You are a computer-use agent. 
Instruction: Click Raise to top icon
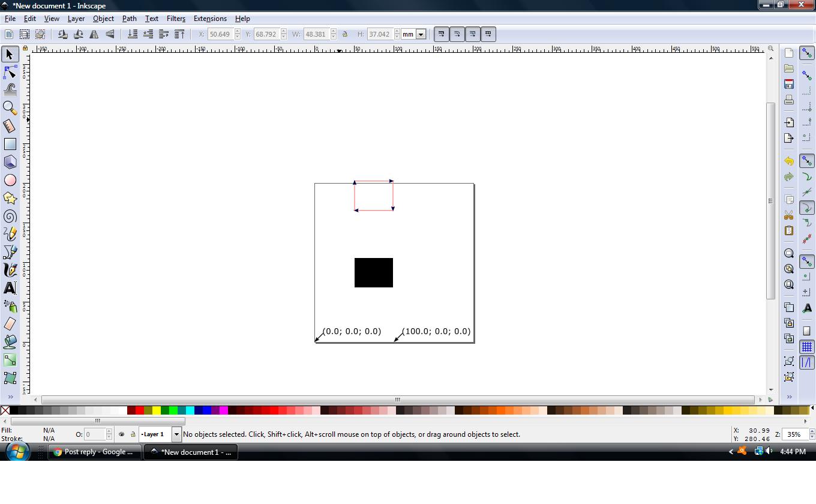pos(179,34)
